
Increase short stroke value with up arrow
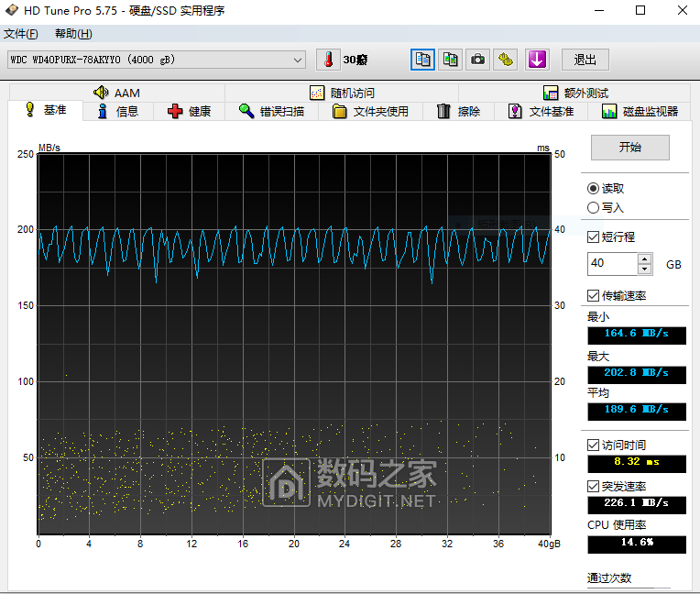click(x=644, y=258)
